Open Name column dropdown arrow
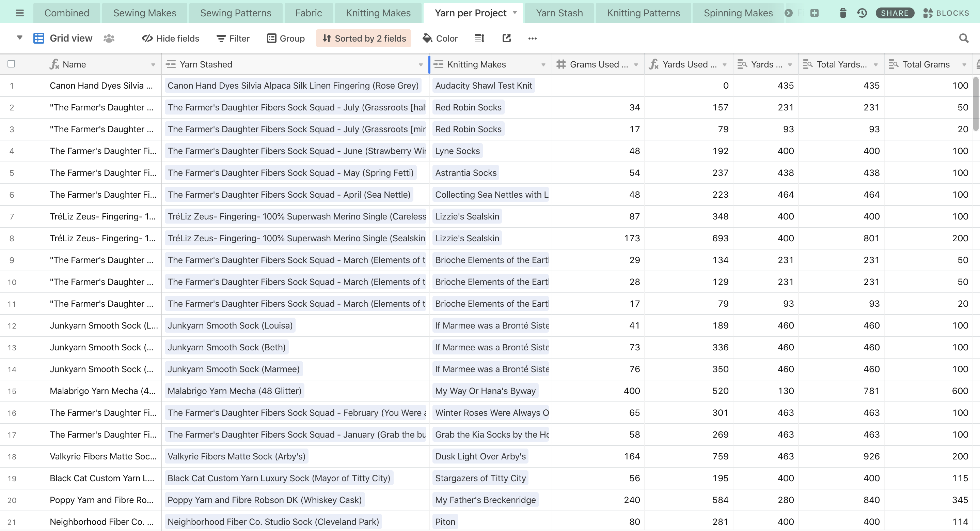The height and width of the screenshot is (531, 980). click(x=153, y=65)
